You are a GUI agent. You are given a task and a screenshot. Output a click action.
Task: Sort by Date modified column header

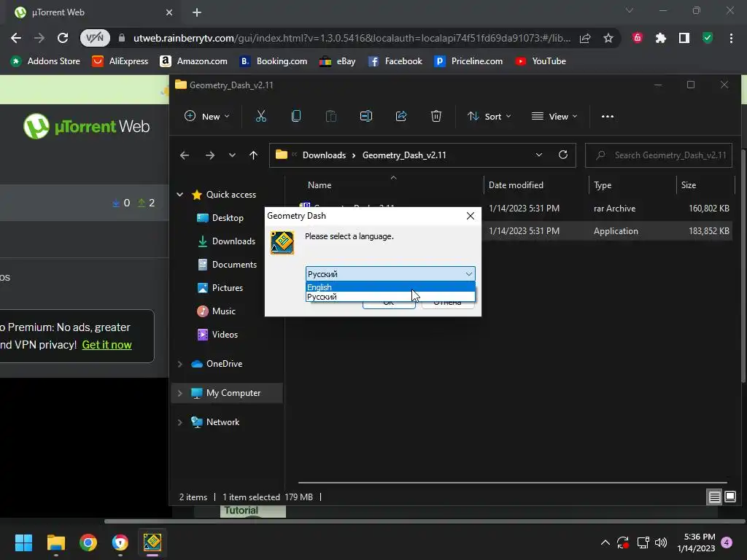[x=516, y=185]
